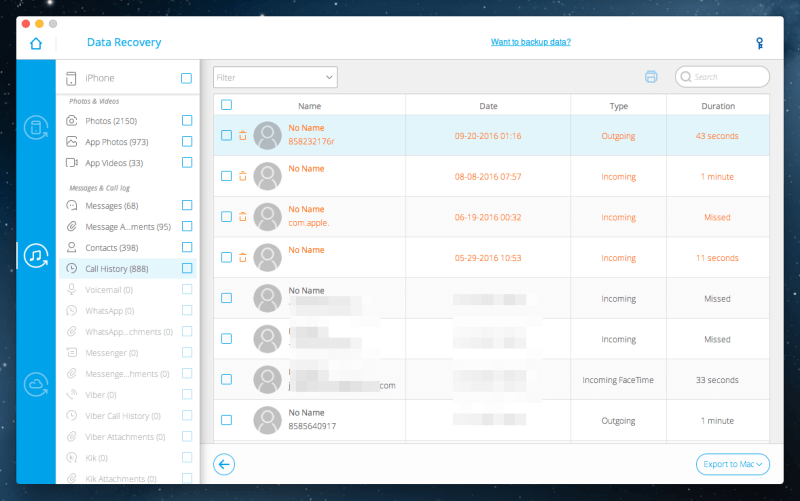Click the printer icon
800x501 pixels.
coord(651,77)
